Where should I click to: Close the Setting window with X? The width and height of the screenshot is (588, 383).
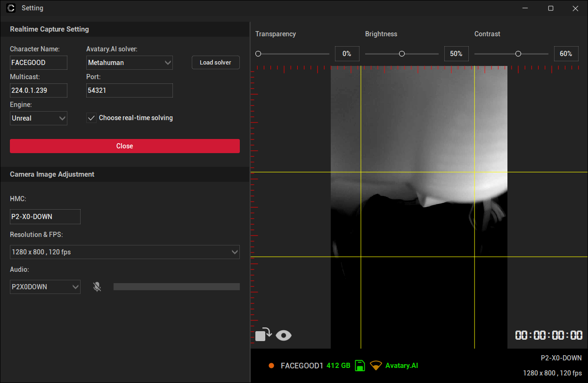click(x=575, y=8)
